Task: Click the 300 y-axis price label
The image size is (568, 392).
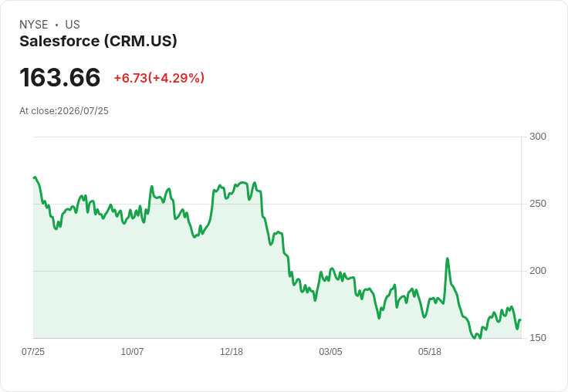Action: tap(538, 137)
